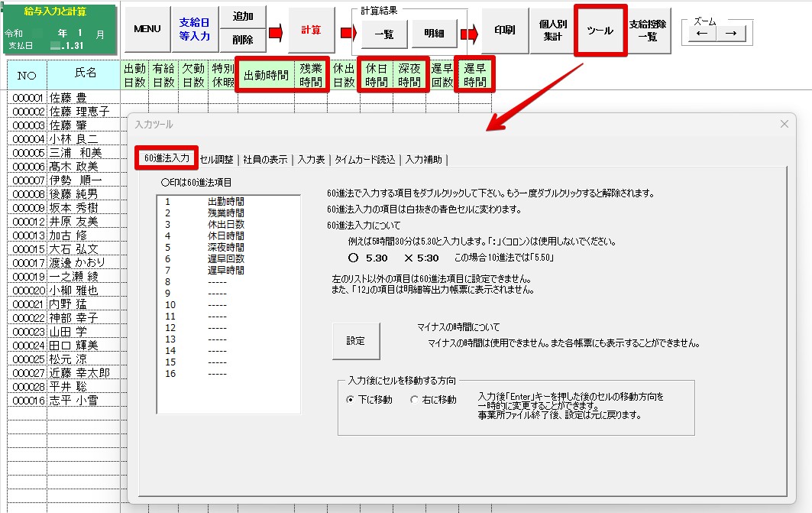The height and width of the screenshot is (513, 812).
Task: Select 右に移動 radio option
Action: point(415,400)
